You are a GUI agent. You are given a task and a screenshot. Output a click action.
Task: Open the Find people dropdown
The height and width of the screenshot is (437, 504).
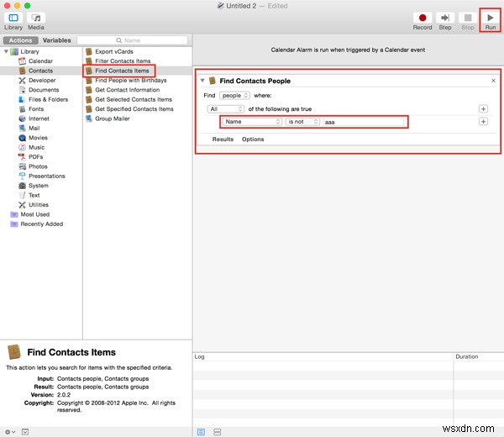[x=234, y=96]
